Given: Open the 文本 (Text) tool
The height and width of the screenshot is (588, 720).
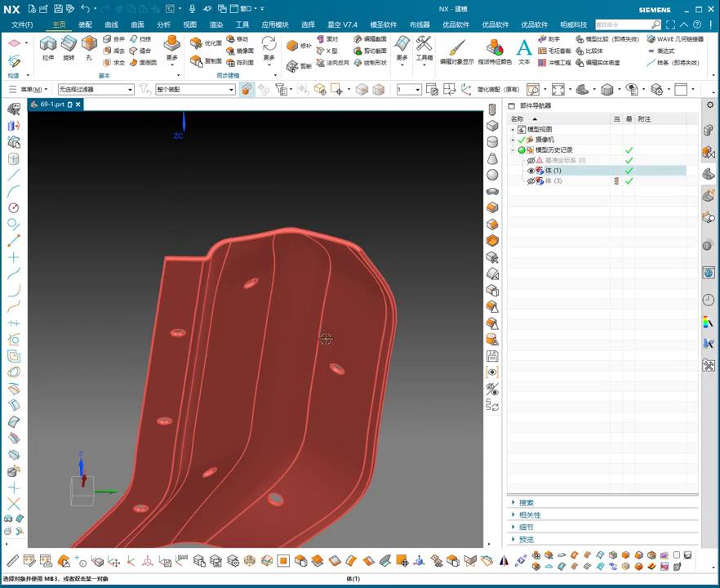Looking at the screenshot, I should (x=524, y=48).
